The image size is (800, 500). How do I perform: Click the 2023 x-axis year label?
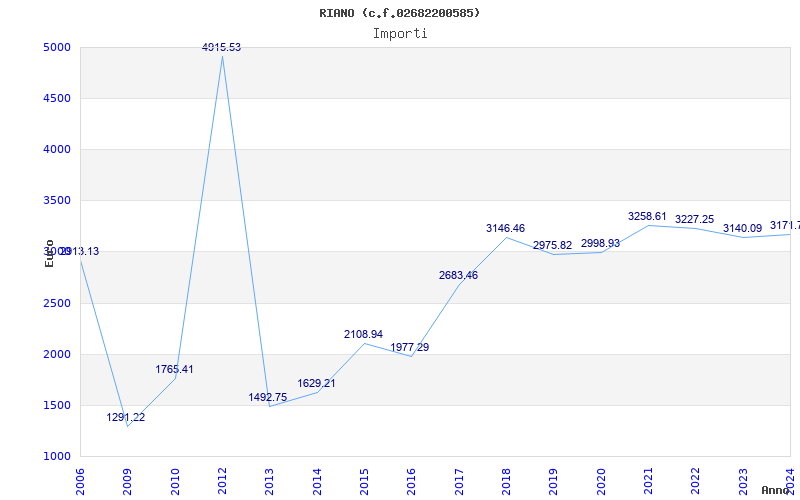click(743, 482)
